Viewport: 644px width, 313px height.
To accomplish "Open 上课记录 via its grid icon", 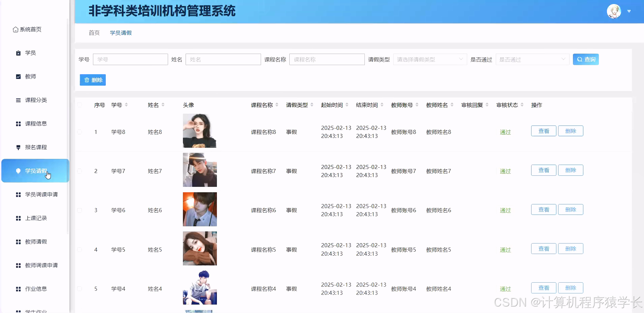I will click(18, 218).
